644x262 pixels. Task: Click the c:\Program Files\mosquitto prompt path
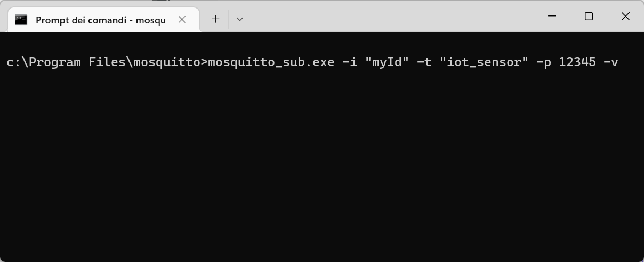[103, 62]
